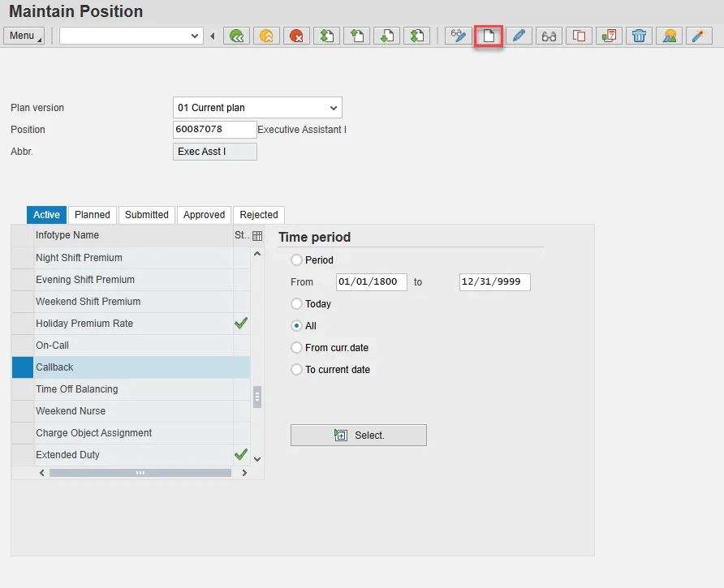
Task: Switch to the Approved tab
Action: click(x=204, y=215)
